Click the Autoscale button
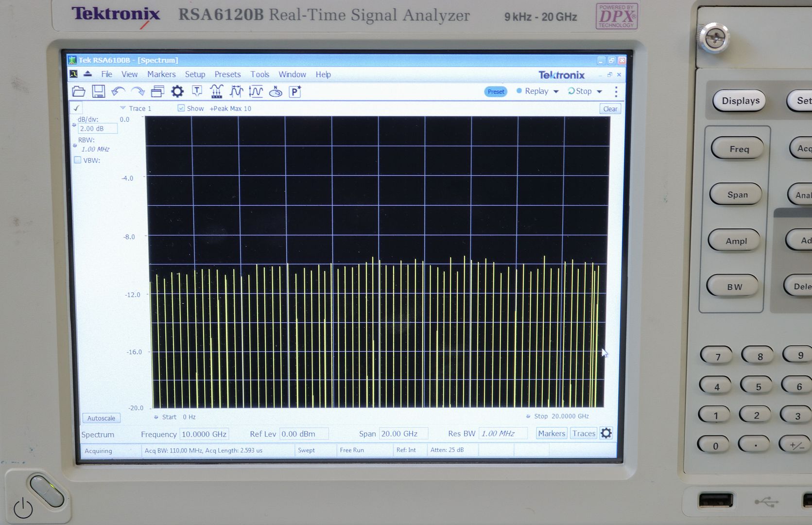Screen dimensions: 812x525 tap(101, 418)
